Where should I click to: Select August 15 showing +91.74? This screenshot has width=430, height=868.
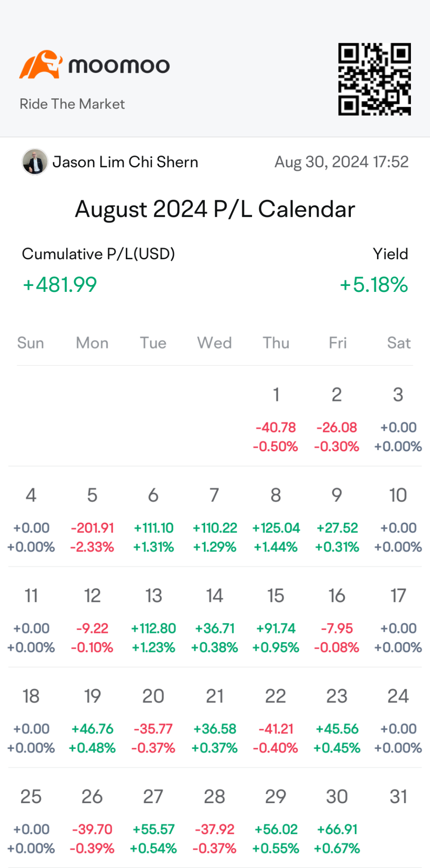point(276,620)
